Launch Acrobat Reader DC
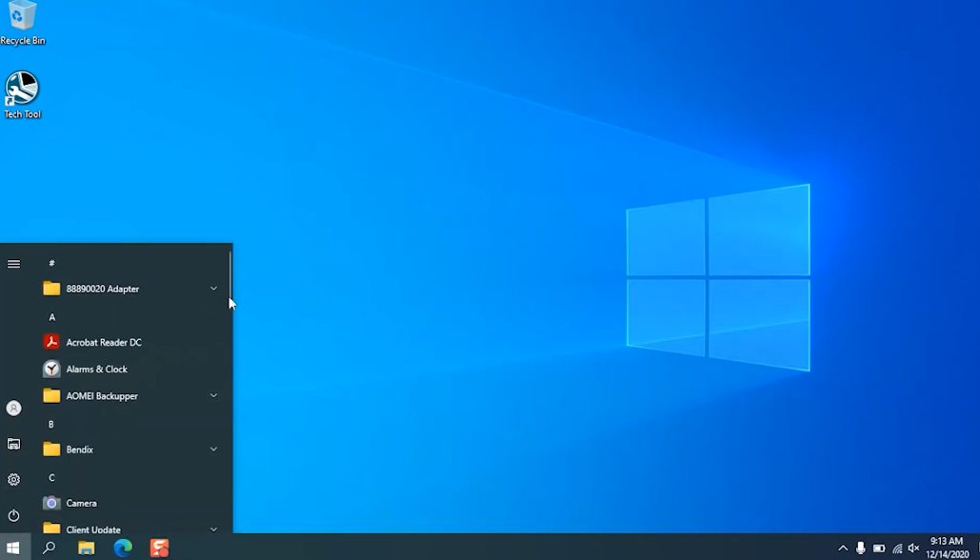 click(130, 343)
